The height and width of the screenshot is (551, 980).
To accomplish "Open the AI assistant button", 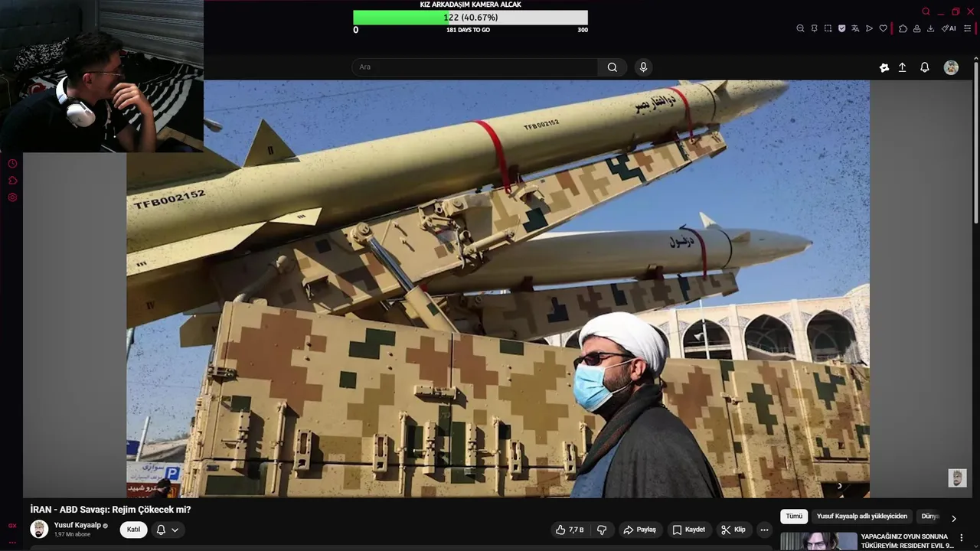I will point(949,28).
